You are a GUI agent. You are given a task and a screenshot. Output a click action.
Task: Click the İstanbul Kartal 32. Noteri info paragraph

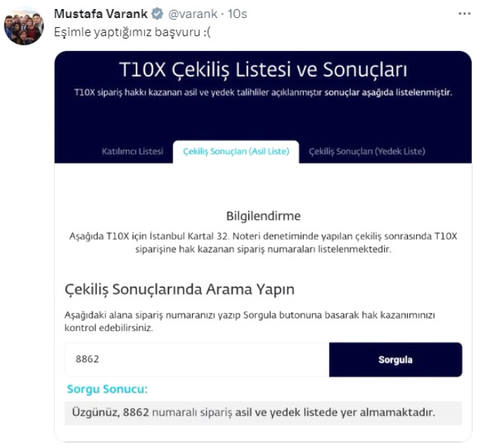click(x=263, y=242)
